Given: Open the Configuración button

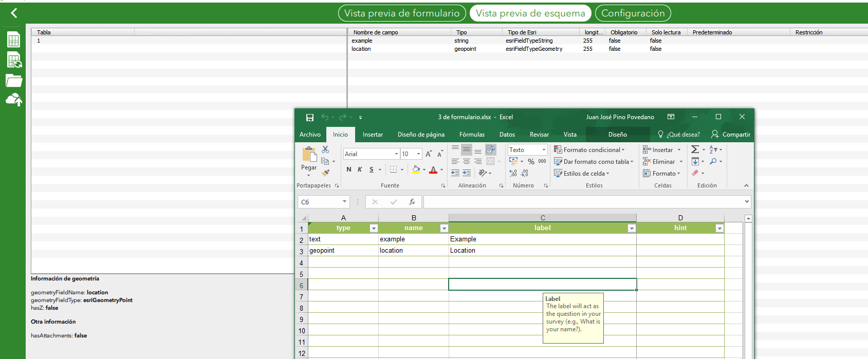Looking at the screenshot, I should pyautogui.click(x=633, y=13).
